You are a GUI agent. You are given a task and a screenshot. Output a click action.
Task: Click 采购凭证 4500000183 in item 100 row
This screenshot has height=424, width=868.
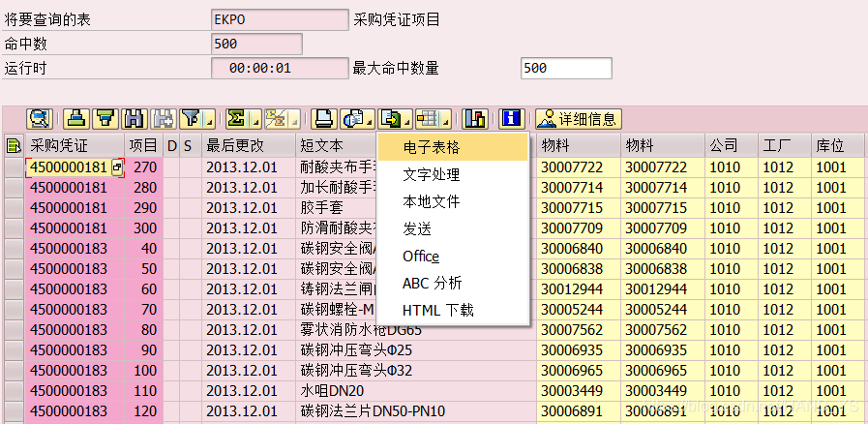75,371
